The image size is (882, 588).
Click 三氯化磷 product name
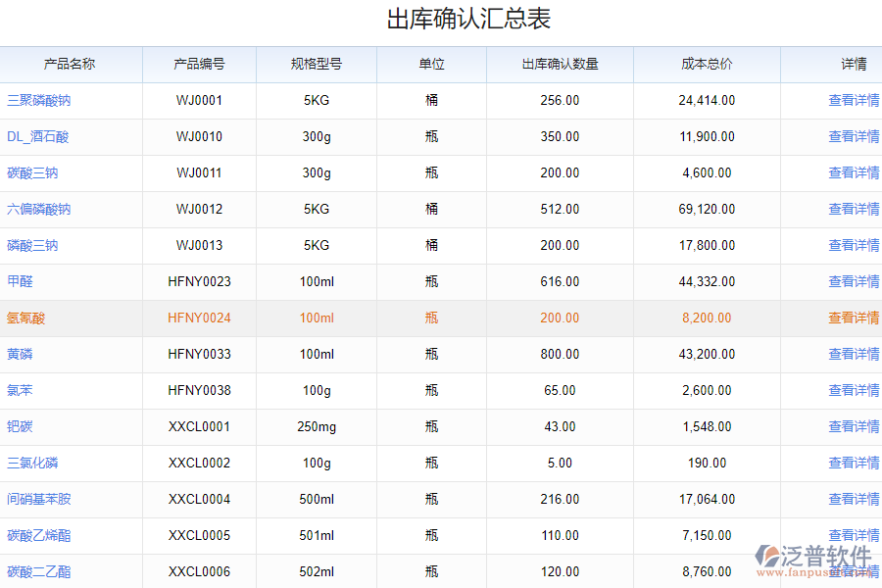[26, 463]
